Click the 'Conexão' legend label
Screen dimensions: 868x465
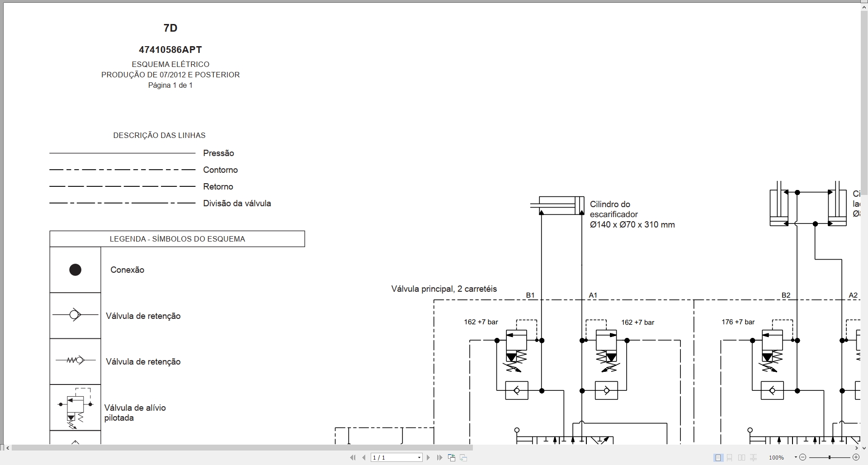pyautogui.click(x=127, y=270)
